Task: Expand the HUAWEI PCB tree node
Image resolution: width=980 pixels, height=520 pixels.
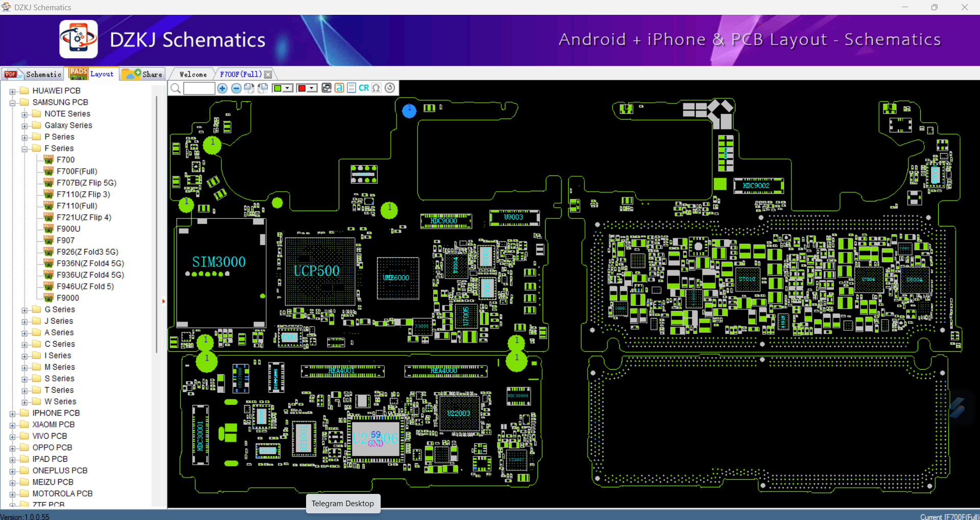Action: click(x=12, y=92)
